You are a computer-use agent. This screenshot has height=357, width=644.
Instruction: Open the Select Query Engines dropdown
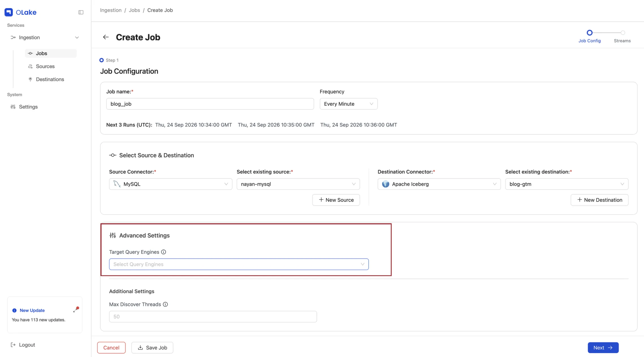coord(239,264)
